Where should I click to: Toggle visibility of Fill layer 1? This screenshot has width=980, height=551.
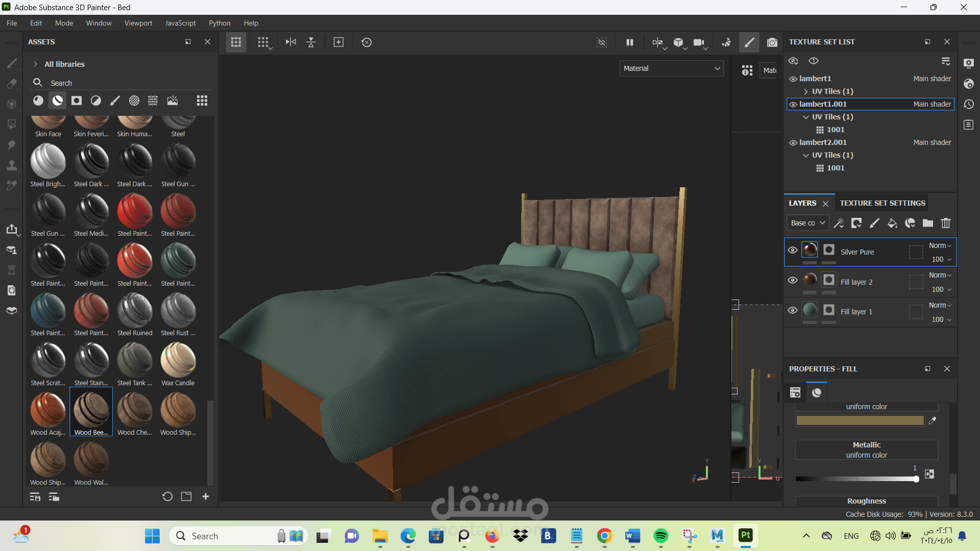(x=793, y=310)
